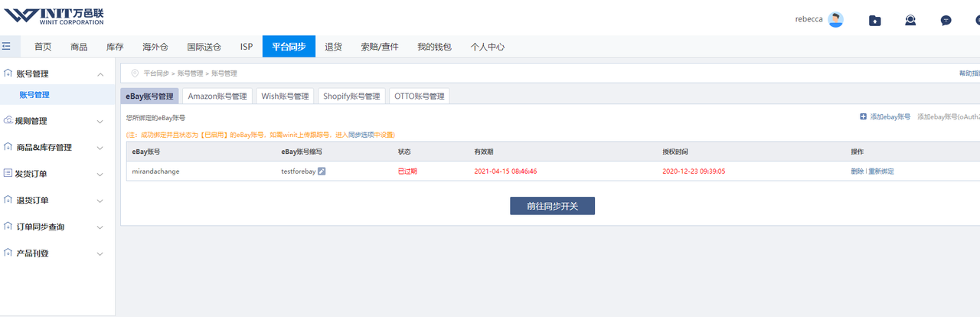Collapse the 账号管理 section chevron
Image resolution: width=980 pixels, height=317 pixels.
(100, 74)
